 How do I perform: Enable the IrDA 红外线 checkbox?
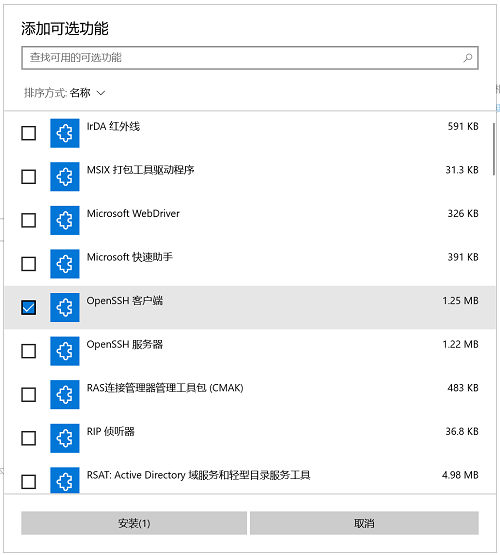(x=29, y=133)
